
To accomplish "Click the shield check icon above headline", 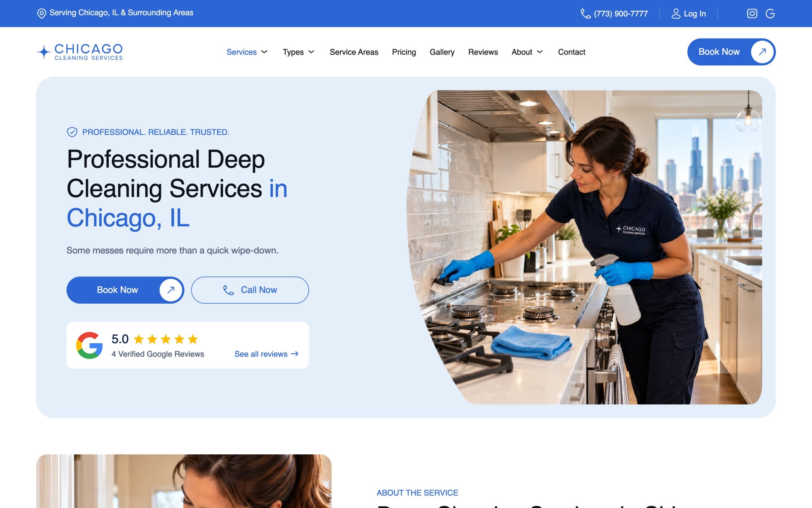I will (72, 132).
